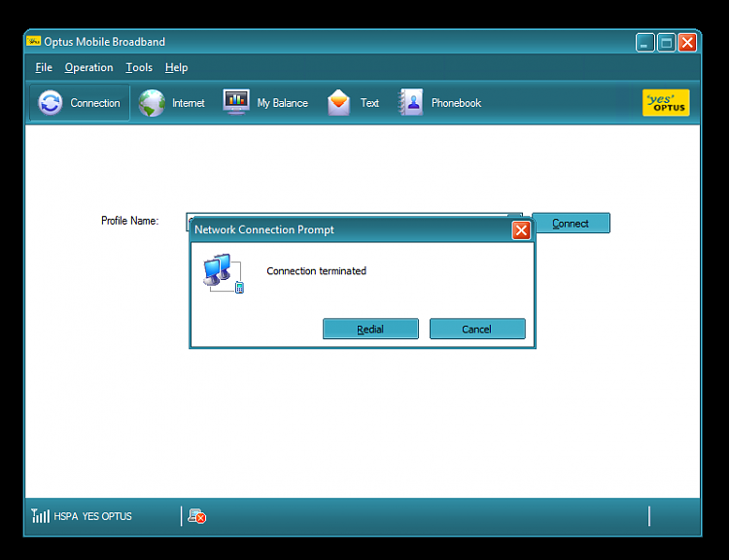This screenshot has height=560, width=729.
Task: Close the Optus Mobile Broadband window
Action: [x=687, y=43]
